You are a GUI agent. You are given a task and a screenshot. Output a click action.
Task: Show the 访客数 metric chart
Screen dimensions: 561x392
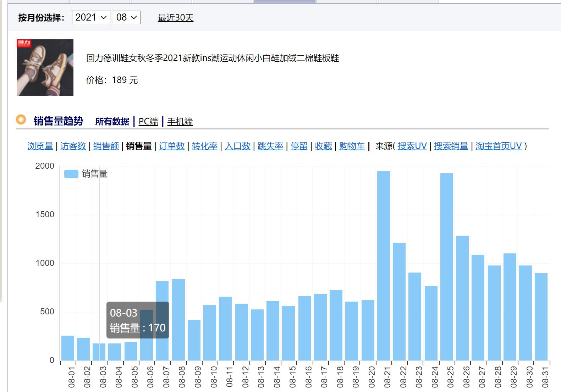(73, 146)
